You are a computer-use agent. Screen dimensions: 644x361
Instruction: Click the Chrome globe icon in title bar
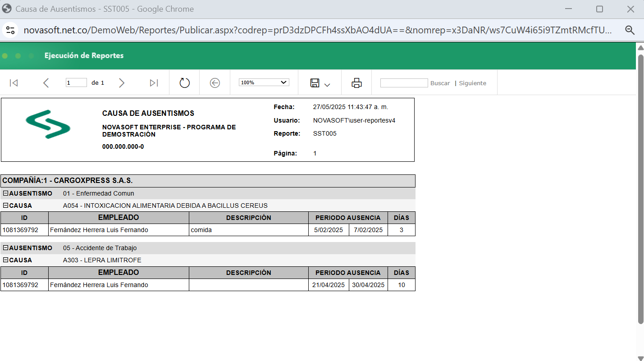click(x=7, y=9)
